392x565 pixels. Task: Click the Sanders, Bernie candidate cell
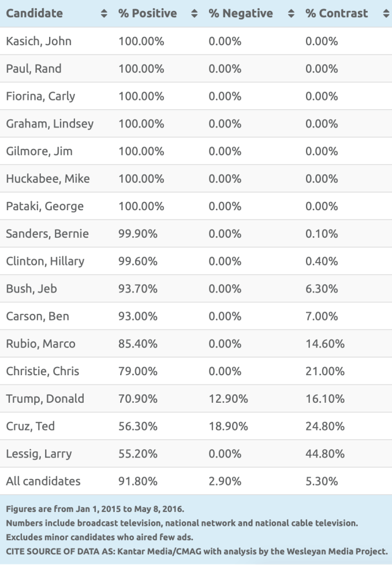47,233
